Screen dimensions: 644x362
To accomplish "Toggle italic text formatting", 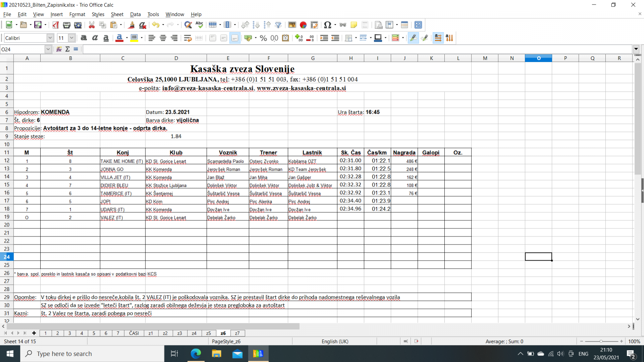I will click(x=95, y=38).
